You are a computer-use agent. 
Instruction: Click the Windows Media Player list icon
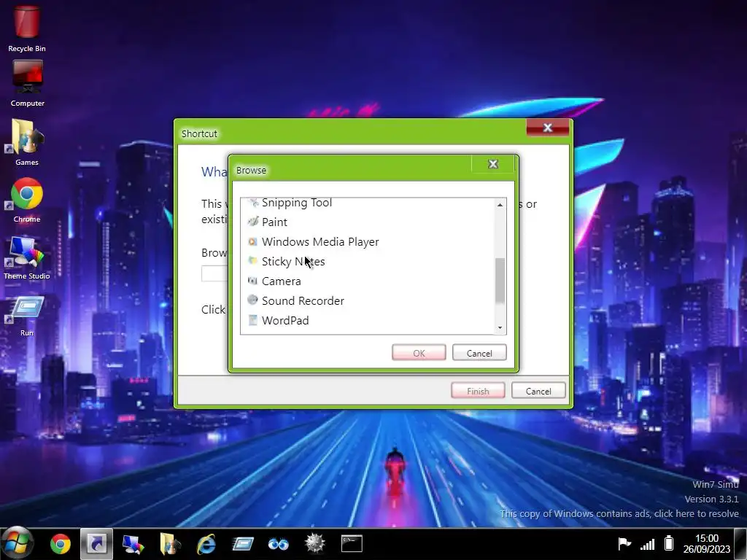tap(253, 242)
